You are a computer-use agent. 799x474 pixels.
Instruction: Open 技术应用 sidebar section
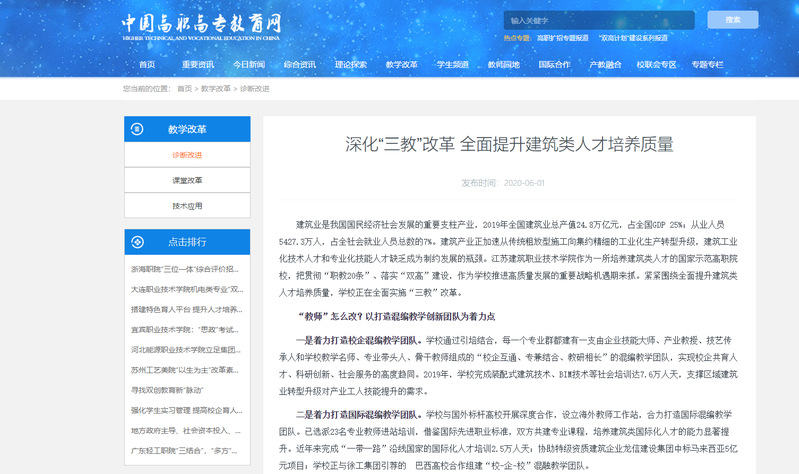187,206
